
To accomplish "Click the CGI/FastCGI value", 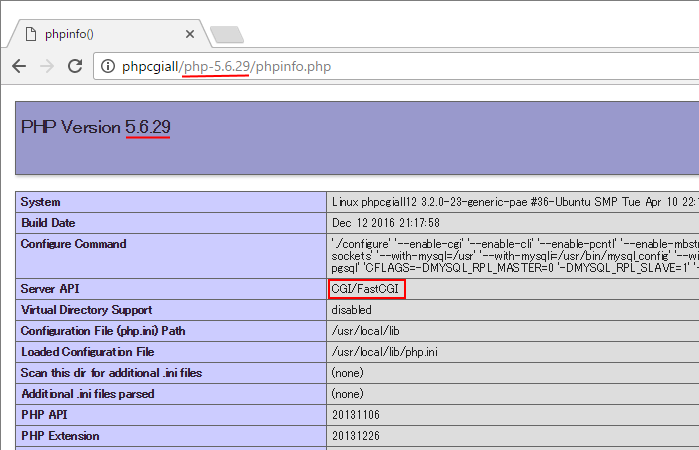I will 366,289.
